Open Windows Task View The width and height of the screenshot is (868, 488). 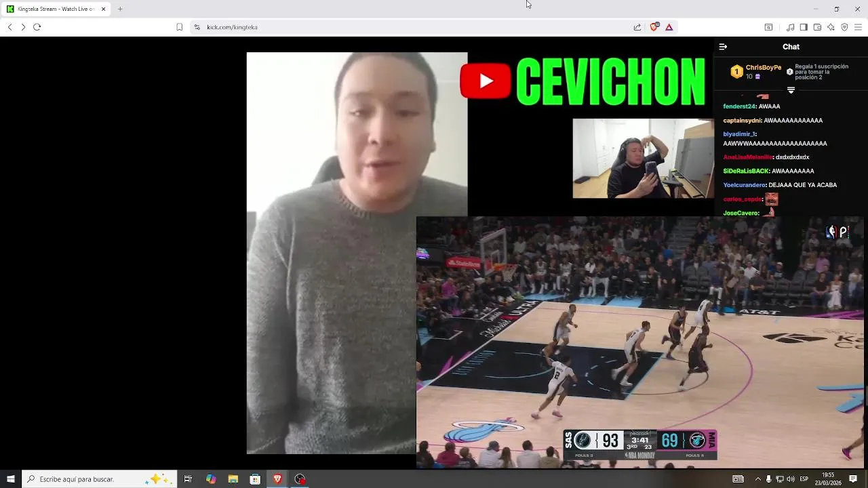[x=188, y=479]
